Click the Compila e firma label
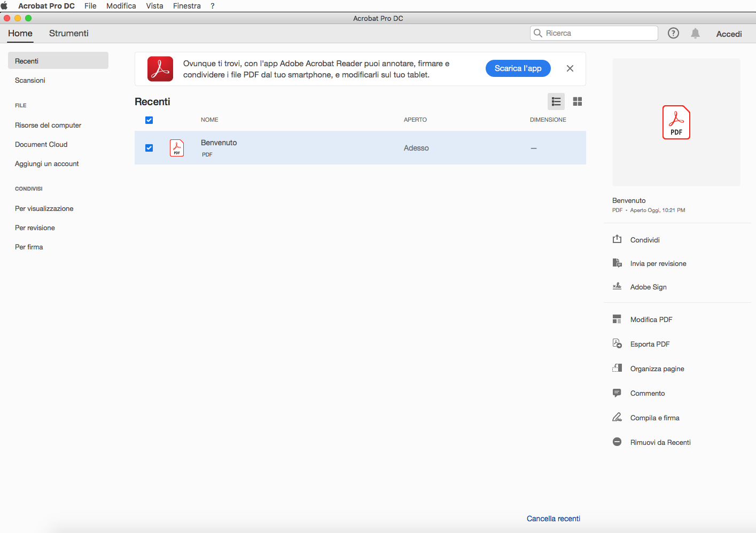The width and height of the screenshot is (756, 533). pyautogui.click(x=655, y=418)
